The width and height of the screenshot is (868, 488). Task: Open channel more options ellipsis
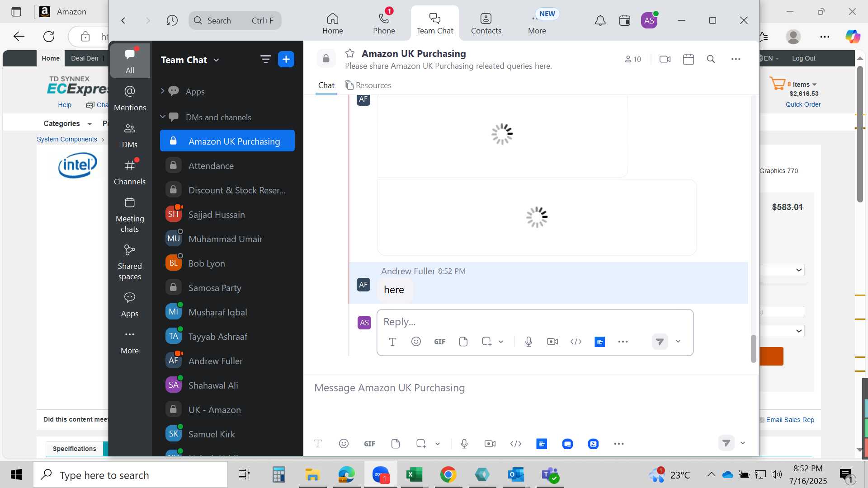pos(736,59)
